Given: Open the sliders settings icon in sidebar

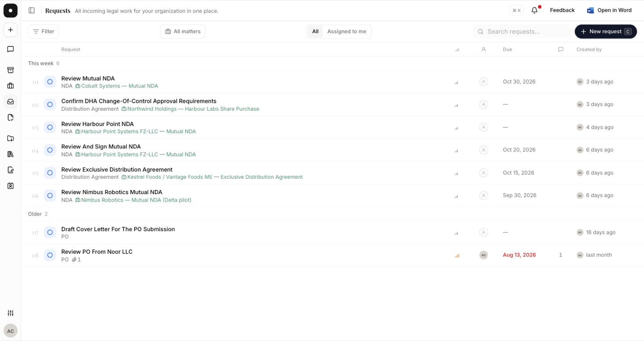Looking at the screenshot, I should click(x=10, y=313).
